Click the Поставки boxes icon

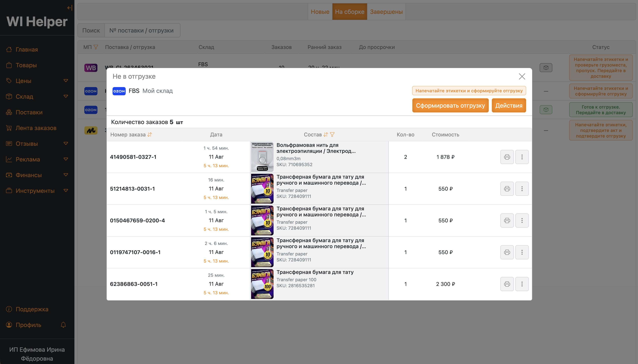(9, 112)
